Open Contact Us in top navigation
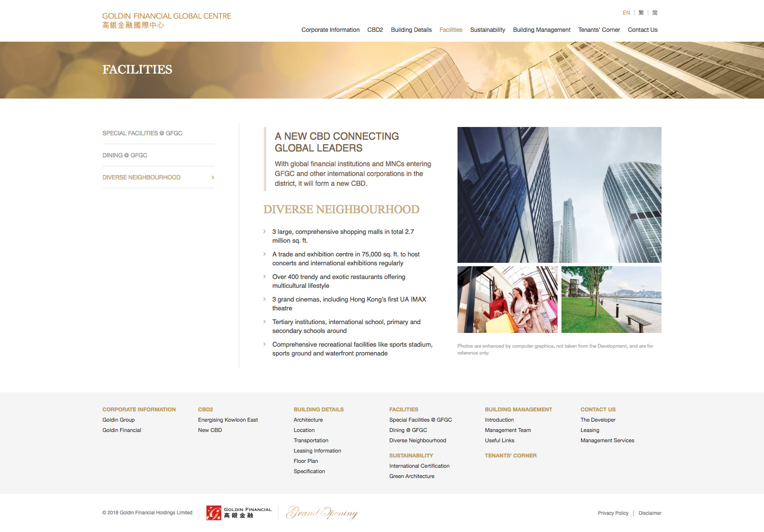Image resolution: width=764 pixels, height=532 pixels. pos(642,30)
